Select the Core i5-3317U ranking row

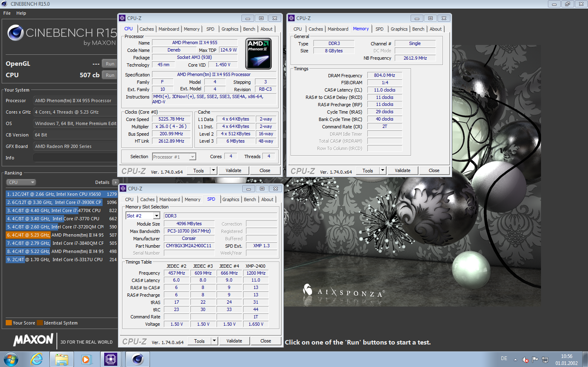click(x=62, y=260)
